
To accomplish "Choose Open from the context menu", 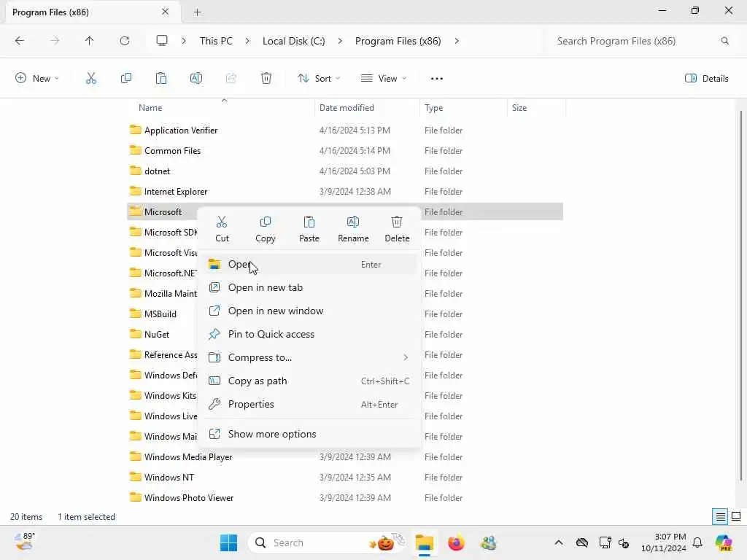I will coord(310,264).
